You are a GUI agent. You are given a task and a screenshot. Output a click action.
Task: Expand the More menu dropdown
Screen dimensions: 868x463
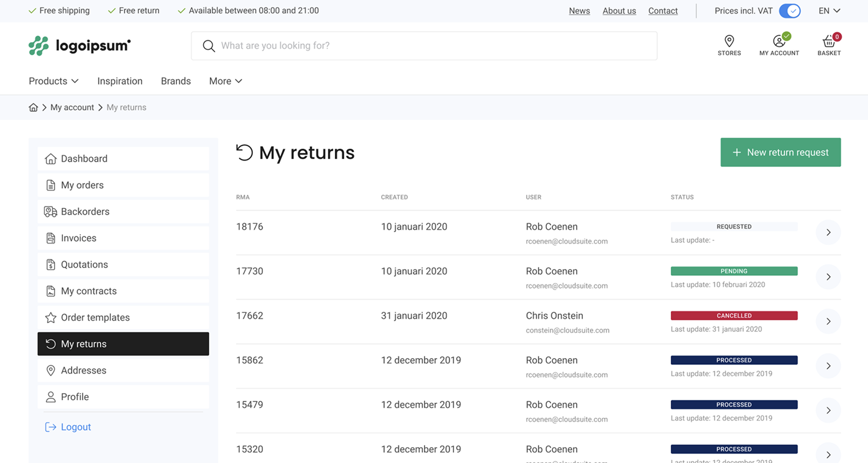click(x=225, y=81)
